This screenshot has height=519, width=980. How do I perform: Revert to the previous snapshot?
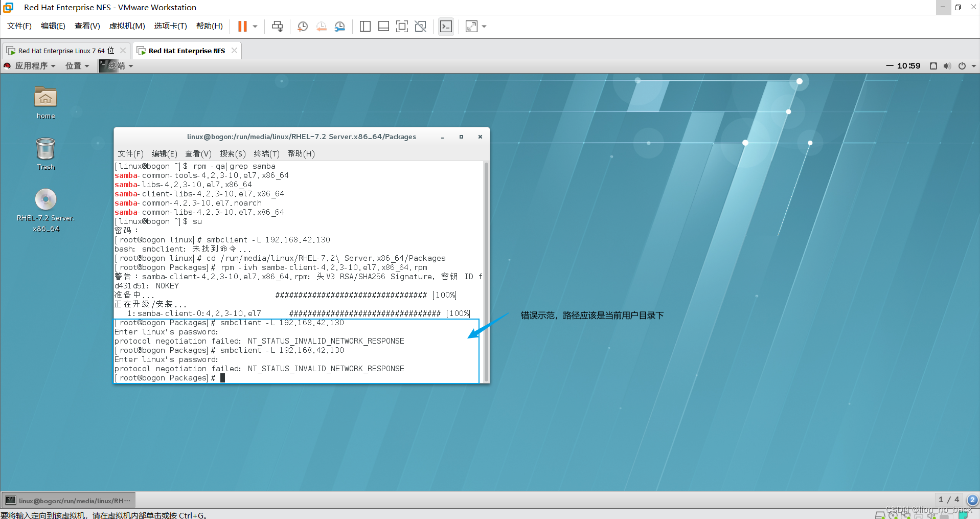(321, 26)
